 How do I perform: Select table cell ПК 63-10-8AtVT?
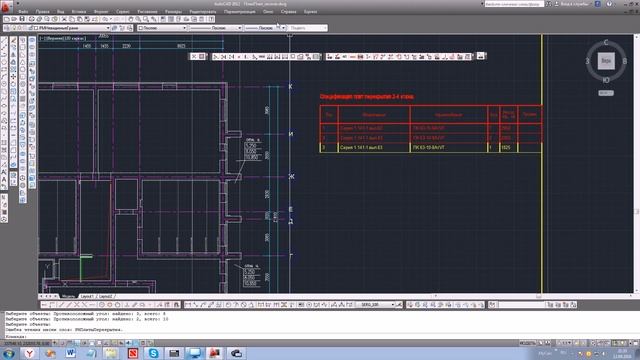pos(449,147)
